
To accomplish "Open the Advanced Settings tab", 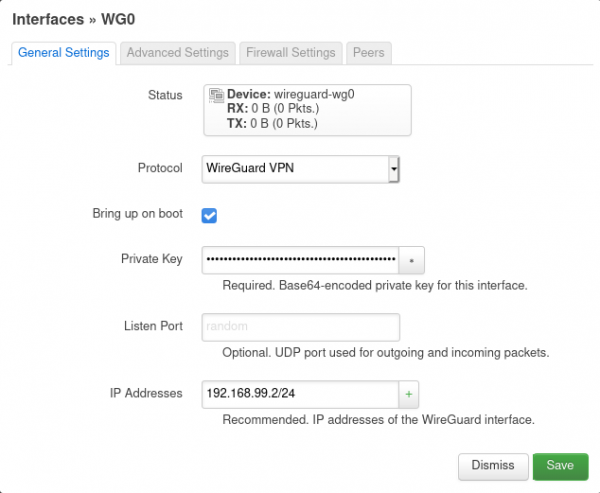I will [x=178, y=53].
